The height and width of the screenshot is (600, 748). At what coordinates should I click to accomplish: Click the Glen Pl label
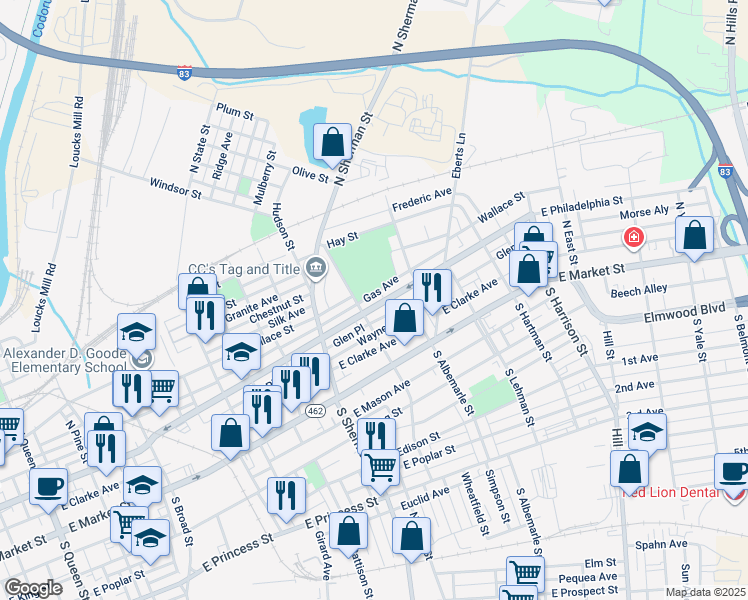pyautogui.click(x=349, y=336)
